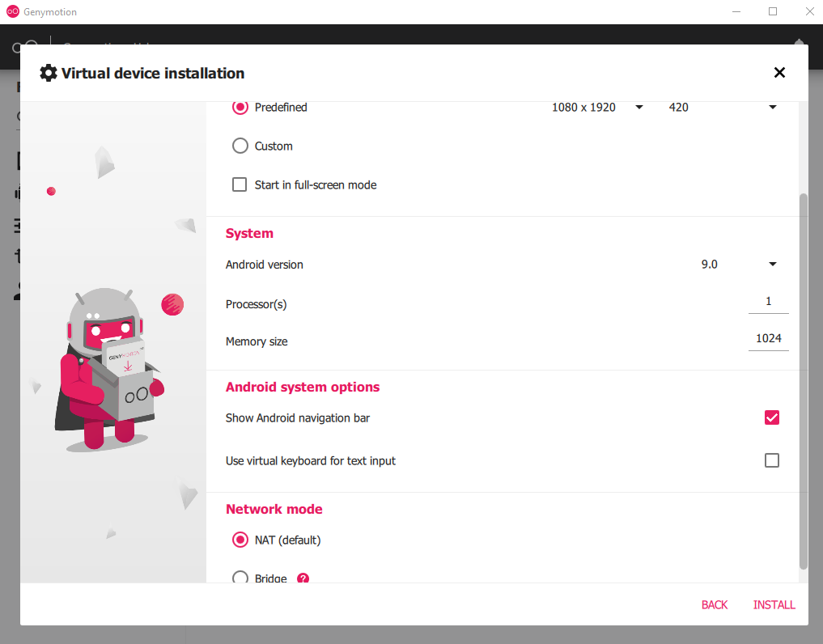Open the 1080 x 1920 resolution dropdown
Image resolution: width=823 pixels, height=644 pixels.
(597, 107)
